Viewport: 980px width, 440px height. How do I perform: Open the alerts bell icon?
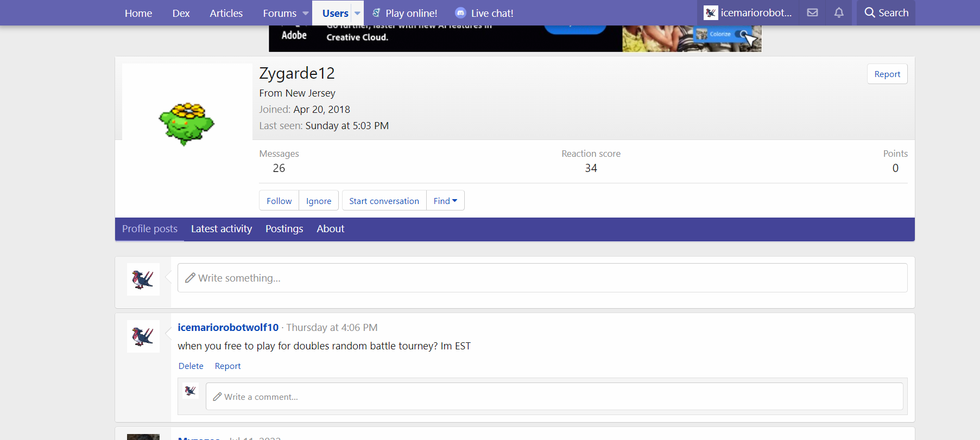point(839,12)
